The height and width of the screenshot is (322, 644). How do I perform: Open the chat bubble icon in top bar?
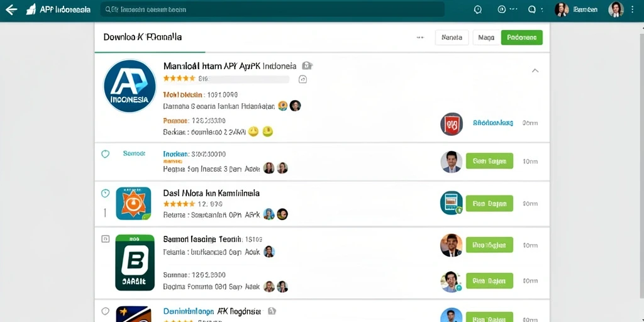532,9
